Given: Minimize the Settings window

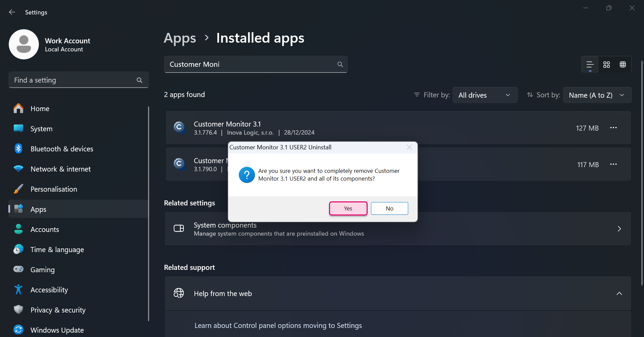Looking at the screenshot, I should (x=586, y=8).
